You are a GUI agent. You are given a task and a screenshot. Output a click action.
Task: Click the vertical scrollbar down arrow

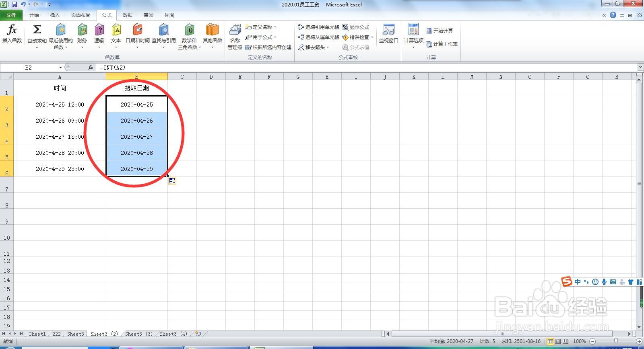[639, 327]
